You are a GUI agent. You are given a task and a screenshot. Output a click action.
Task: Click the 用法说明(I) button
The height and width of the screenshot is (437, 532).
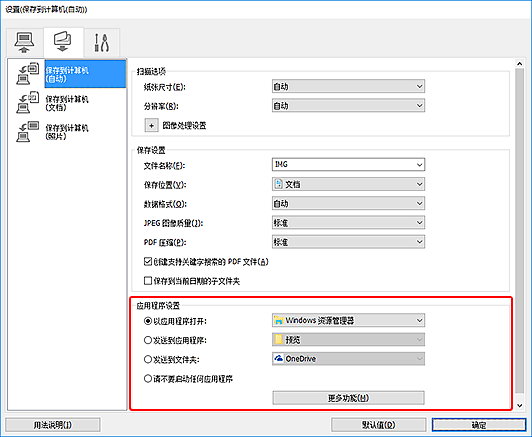coord(53,425)
